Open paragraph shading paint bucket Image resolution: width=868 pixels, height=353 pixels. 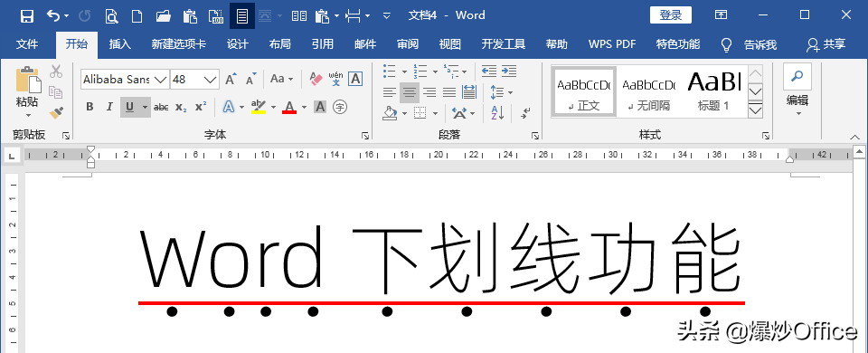point(391,113)
